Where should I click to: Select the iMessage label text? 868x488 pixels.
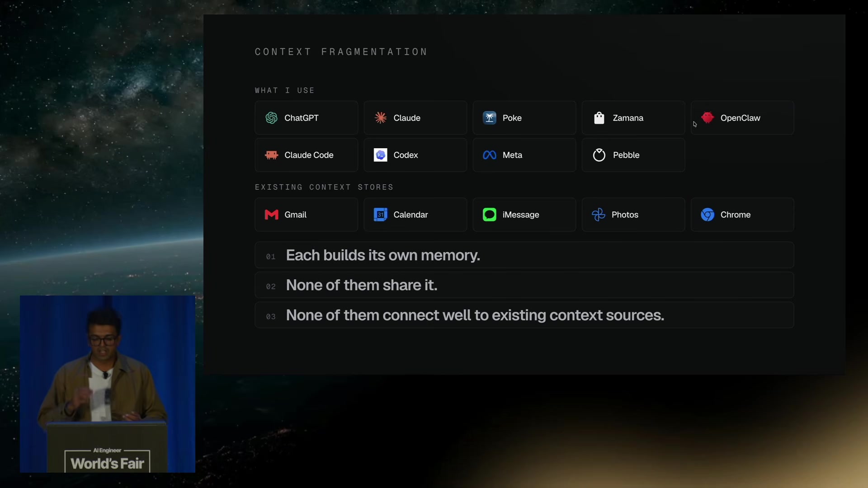pyautogui.click(x=521, y=215)
